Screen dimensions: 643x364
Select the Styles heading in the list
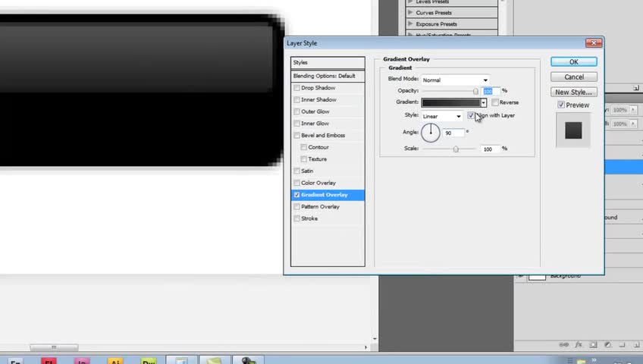pos(328,63)
